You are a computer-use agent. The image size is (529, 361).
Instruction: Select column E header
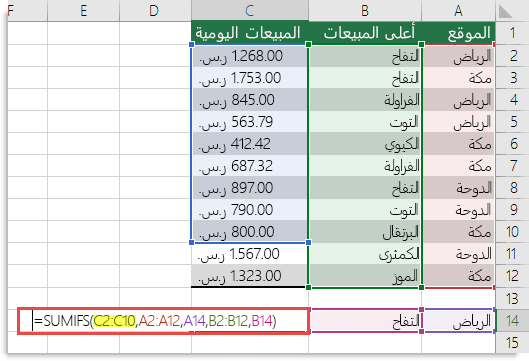(x=83, y=11)
